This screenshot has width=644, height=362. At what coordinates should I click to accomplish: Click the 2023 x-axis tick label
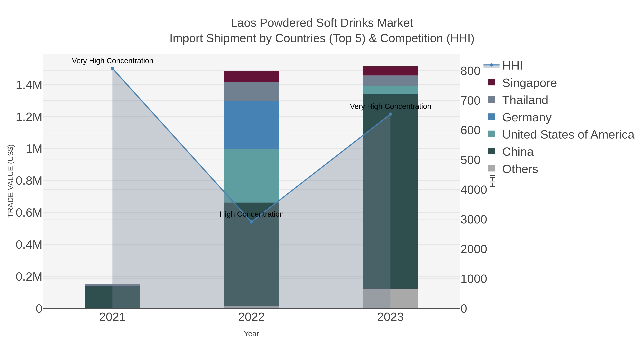click(x=391, y=317)
